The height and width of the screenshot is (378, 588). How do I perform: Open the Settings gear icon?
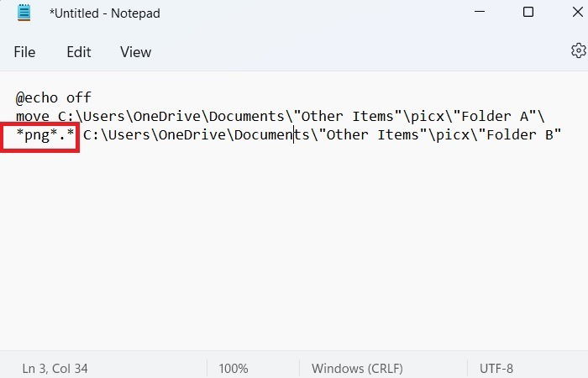coord(578,50)
